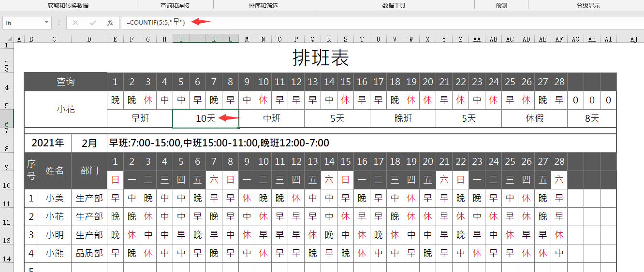Open the Insert Function fx dialog
The width and height of the screenshot is (644, 272).
(110, 23)
